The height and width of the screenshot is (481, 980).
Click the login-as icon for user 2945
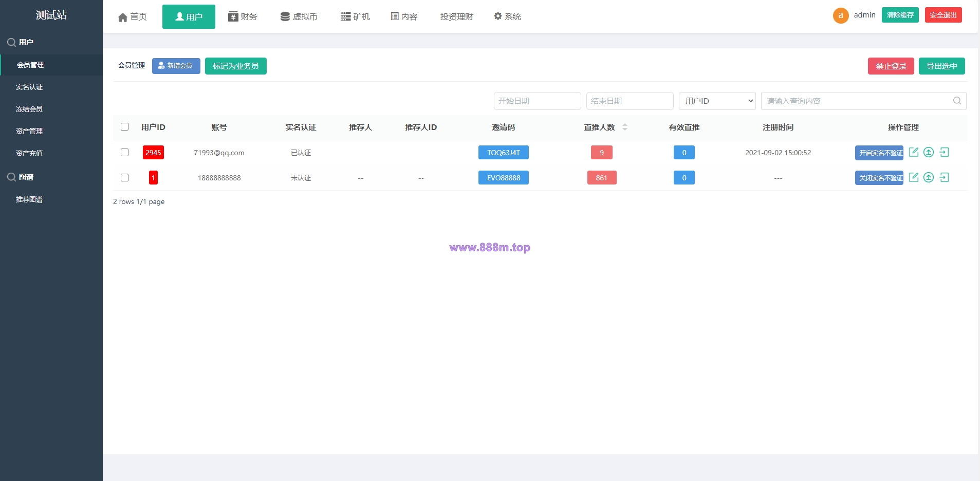[944, 152]
